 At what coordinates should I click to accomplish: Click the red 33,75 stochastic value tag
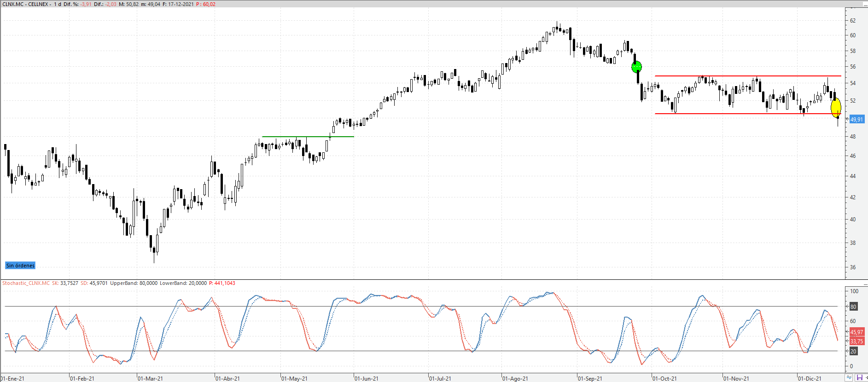coord(856,341)
